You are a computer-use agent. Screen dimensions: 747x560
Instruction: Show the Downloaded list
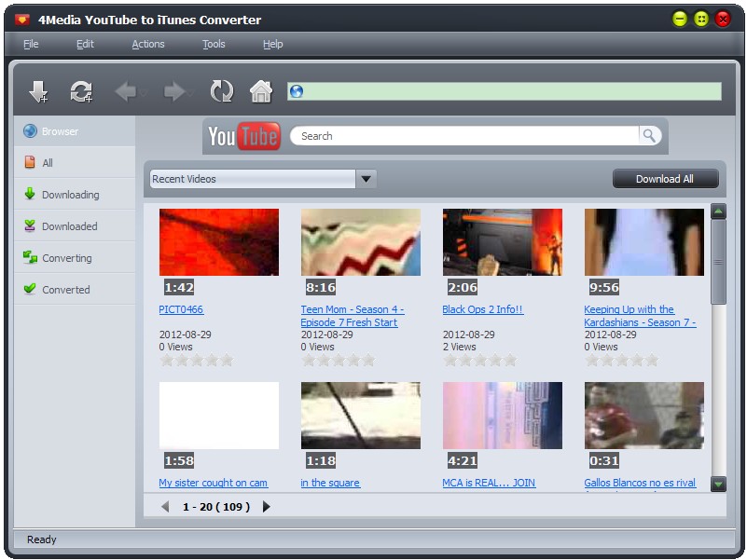pos(75,226)
